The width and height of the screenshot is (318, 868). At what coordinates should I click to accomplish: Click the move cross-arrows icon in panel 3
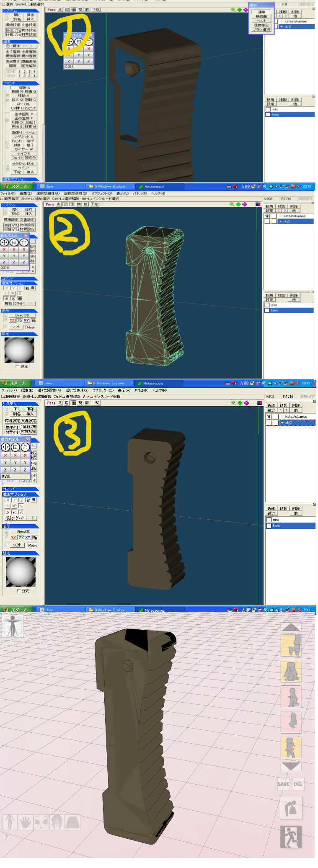tap(5, 447)
